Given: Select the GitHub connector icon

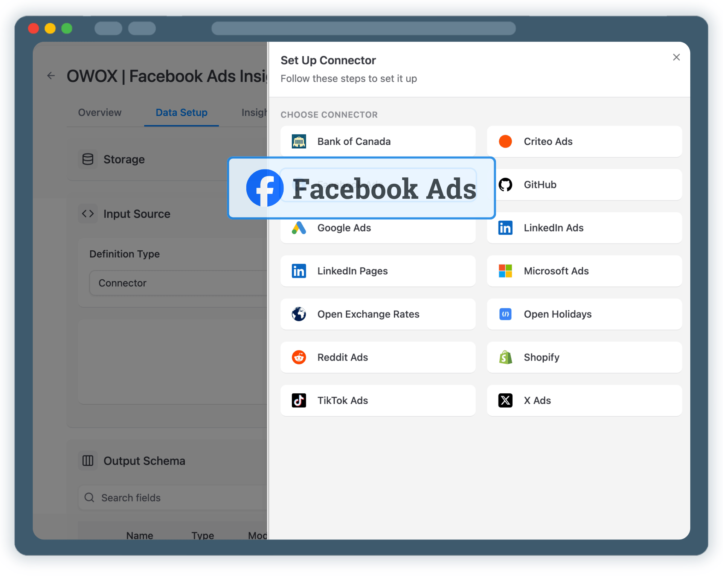Looking at the screenshot, I should 505,184.
